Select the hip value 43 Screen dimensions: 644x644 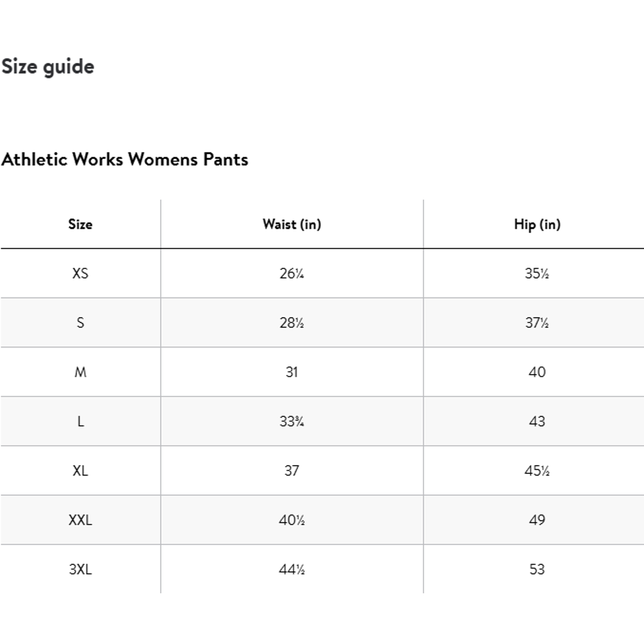[537, 421]
